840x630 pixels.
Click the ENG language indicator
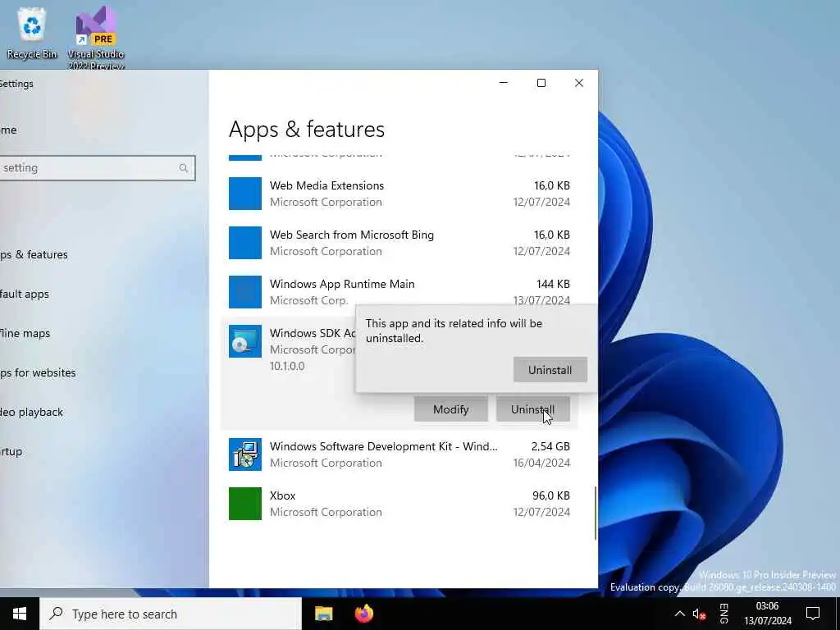pyautogui.click(x=724, y=614)
